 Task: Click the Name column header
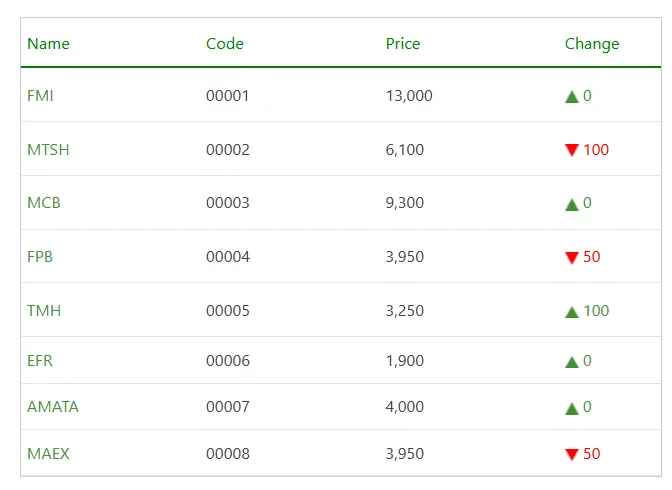coord(48,44)
